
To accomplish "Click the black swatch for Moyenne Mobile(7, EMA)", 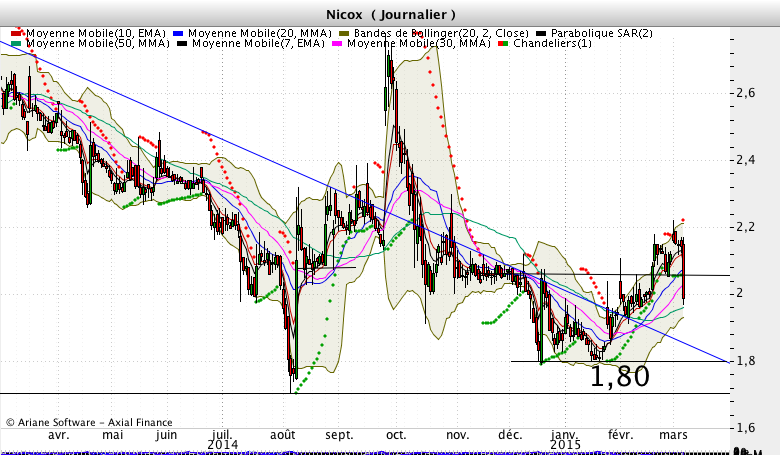I will click(x=183, y=43).
